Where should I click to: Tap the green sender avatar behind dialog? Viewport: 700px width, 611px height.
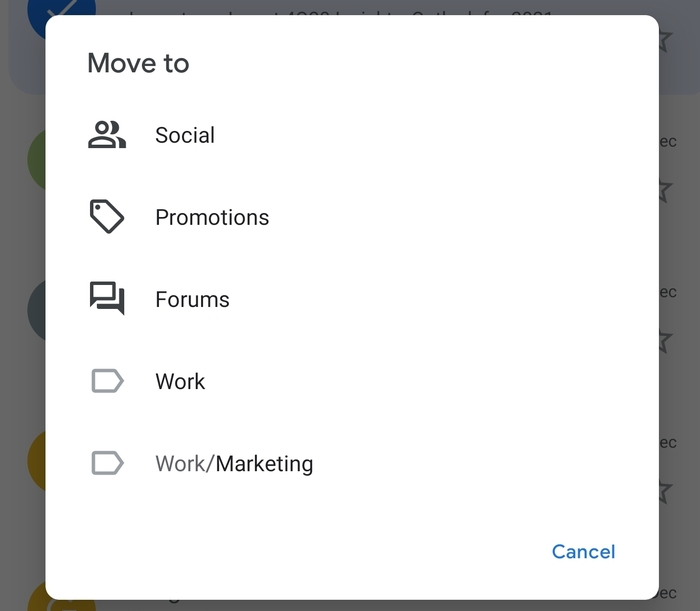click(37, 162)
